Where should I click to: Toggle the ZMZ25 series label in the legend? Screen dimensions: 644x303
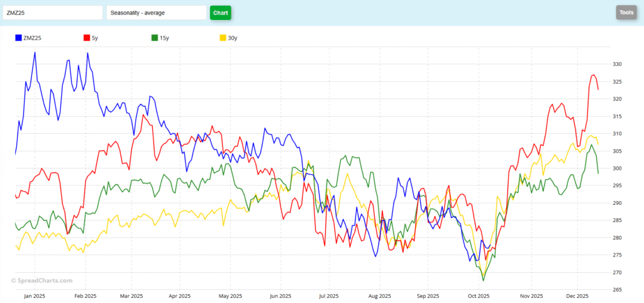coord(33,38)
